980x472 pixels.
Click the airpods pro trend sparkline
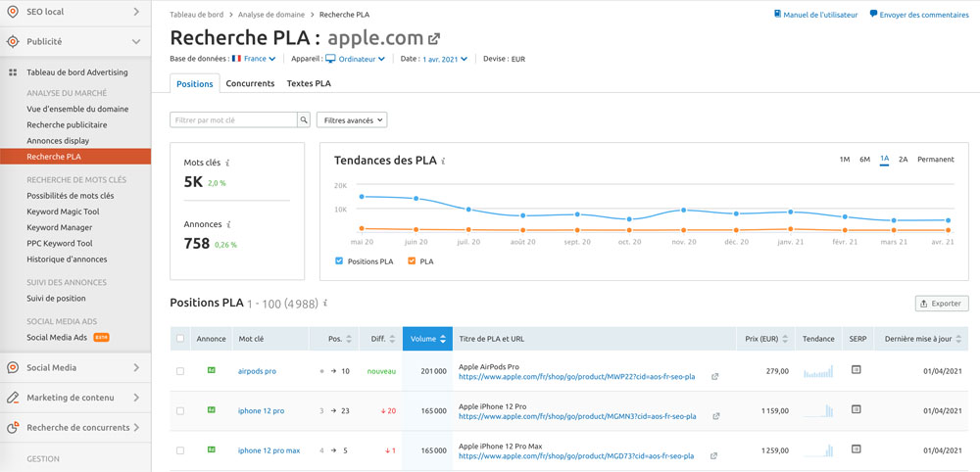click(818, 371)
